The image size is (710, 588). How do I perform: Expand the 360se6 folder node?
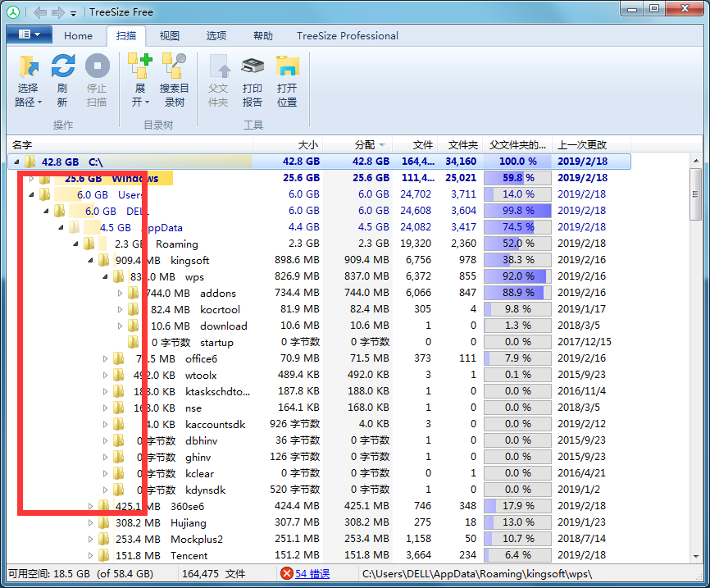pos(91,506)
